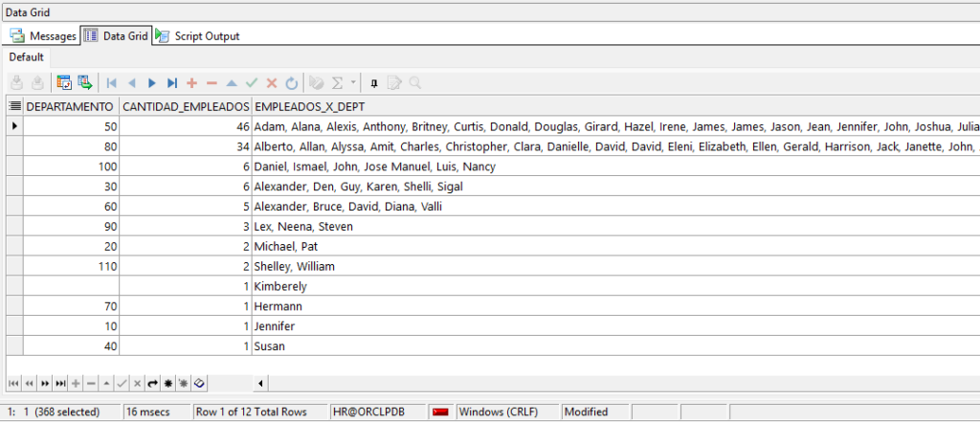Insert a new row with plus icon
Viewport: 980px width, 422px height.
click(x=191, y=83)
